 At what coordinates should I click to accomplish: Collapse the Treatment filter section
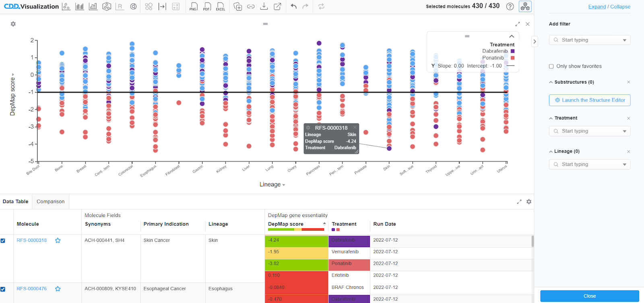pyautogui.click(x=551, y=118)
